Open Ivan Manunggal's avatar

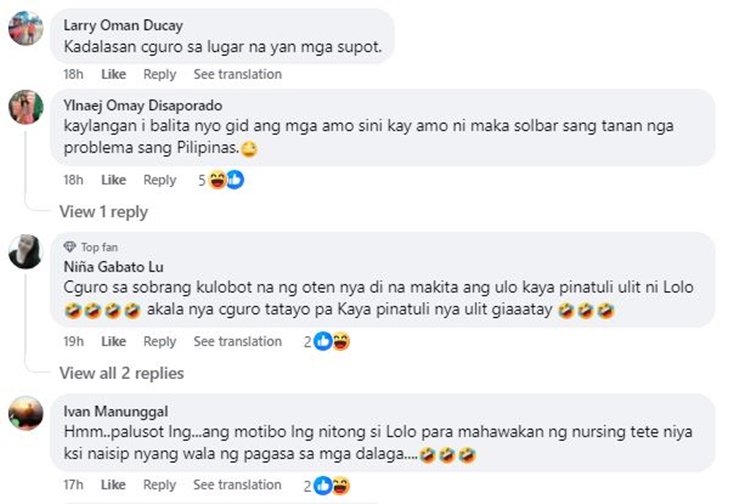point(26,413)
